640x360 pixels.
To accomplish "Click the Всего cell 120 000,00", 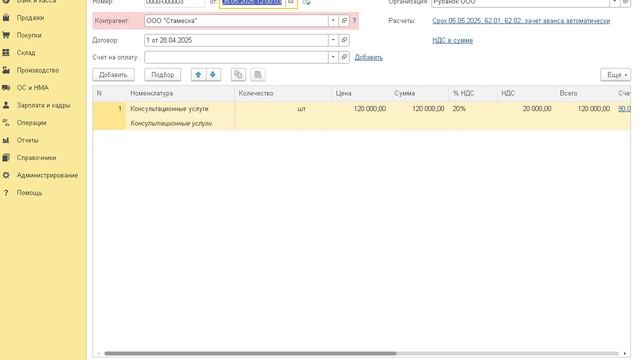I will (584, 109).
